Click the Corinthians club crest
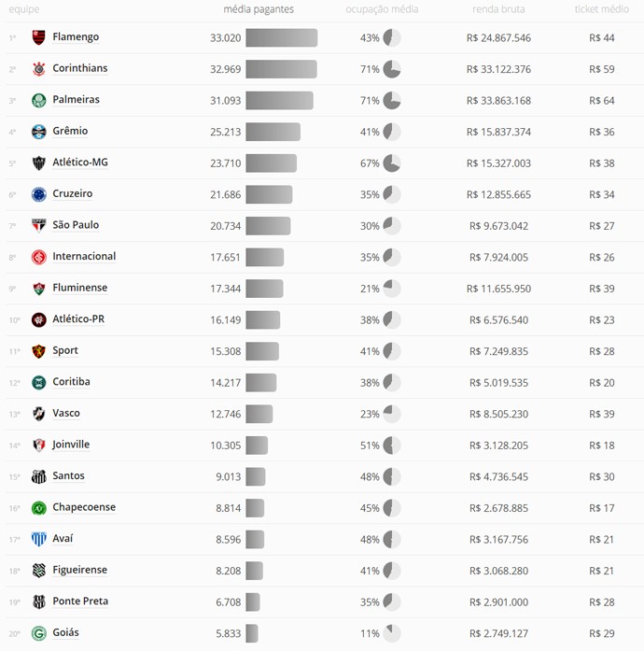644x651 pixels. (39, 69)
